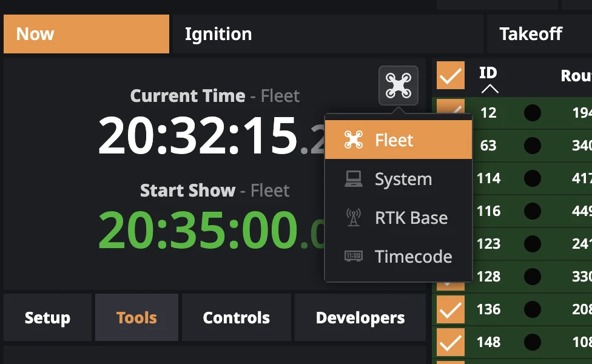The width and height of the screenshot is (592, 364).
Task: Click the status dot for drone 63
Action: (533, 146)
